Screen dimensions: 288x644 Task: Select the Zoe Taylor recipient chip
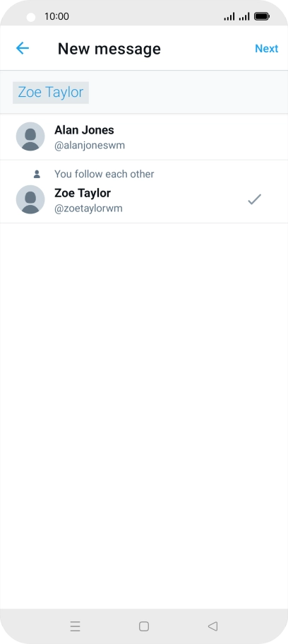(51, 93)
